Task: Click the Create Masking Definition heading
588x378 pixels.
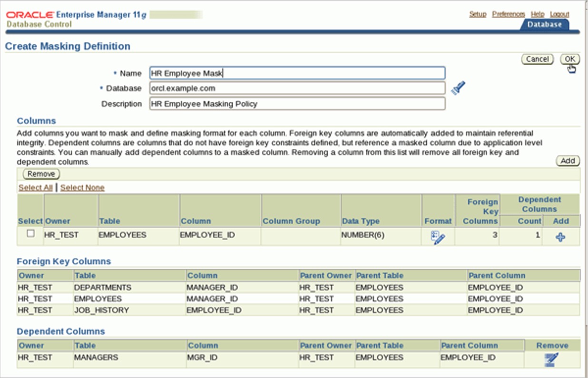Action: pos(67,46)
